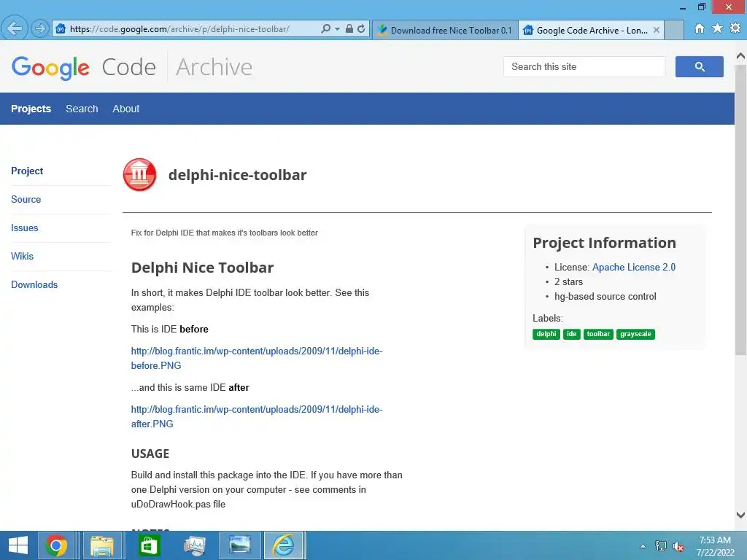747x560 pixels.
Task: Click the network tray icon
Action: click(661, 546)
